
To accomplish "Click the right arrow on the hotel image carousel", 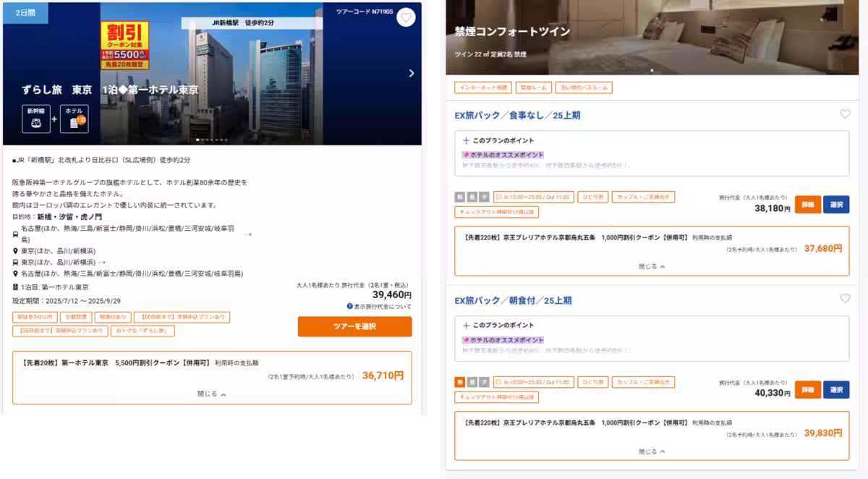I will 412,73.
